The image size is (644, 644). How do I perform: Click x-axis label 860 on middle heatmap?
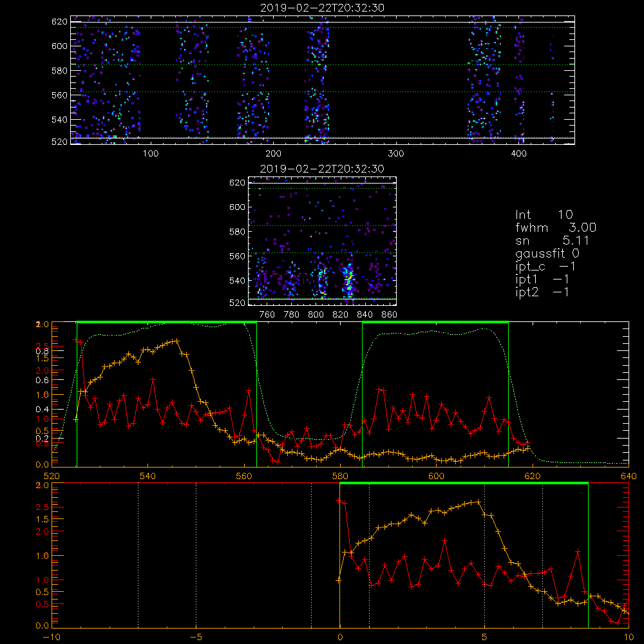(x=390, y=315)
